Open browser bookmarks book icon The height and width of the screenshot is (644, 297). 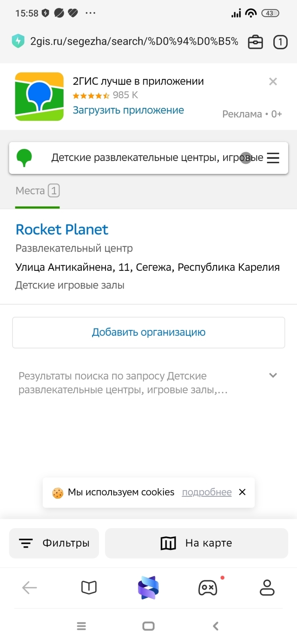(x=89, y=588)
